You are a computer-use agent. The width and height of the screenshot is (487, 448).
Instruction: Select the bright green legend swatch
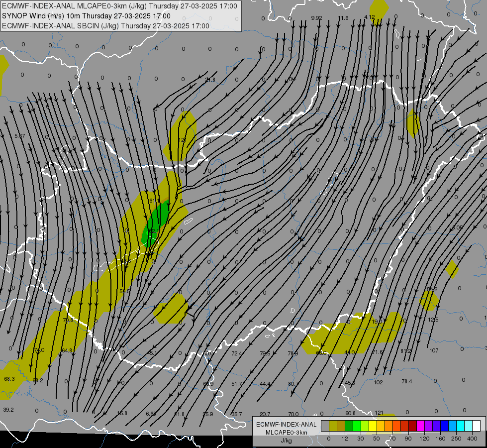(357, 426)
